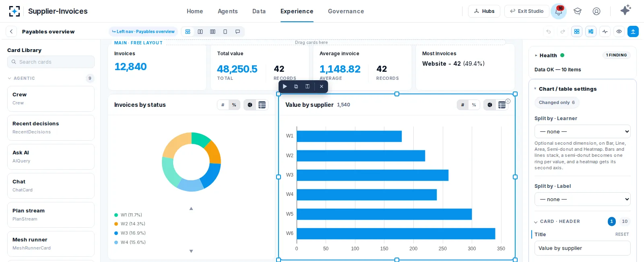Toggle the settings sliders panel

[x=591, y=31]
